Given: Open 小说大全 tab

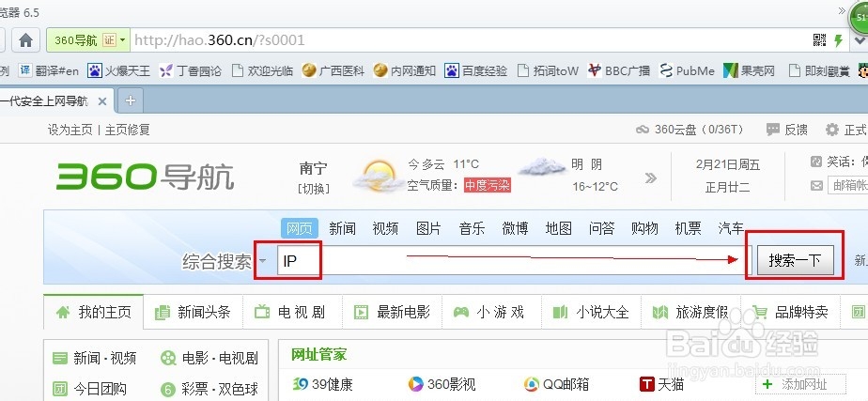Looking at the screenshot, I should [591, 312].
